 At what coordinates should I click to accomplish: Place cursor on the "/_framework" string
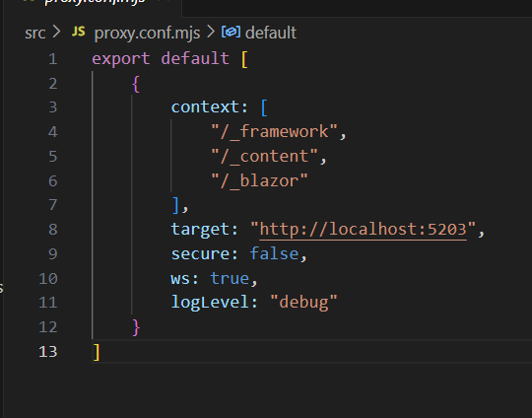(x=274, y=131)
